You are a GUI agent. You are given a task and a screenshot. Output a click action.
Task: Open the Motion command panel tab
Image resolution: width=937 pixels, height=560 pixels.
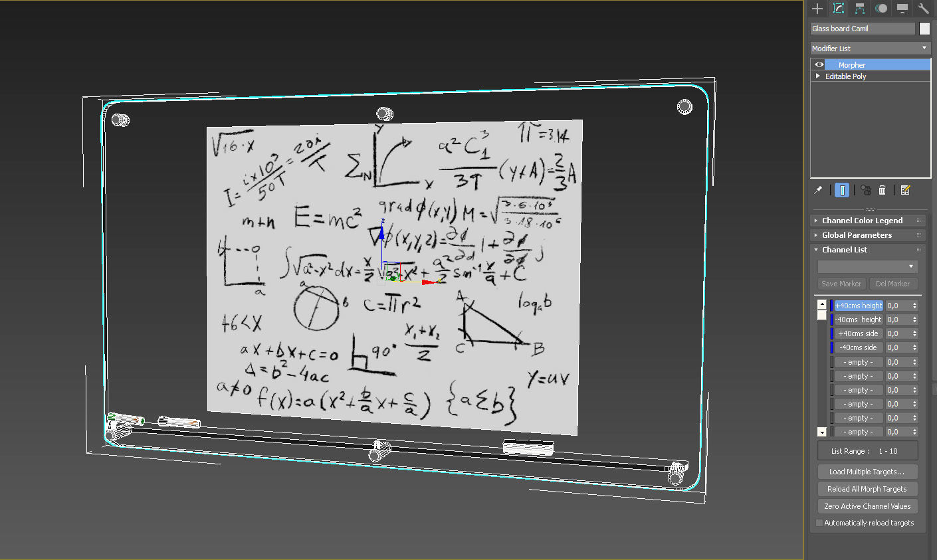pos(881,9)
